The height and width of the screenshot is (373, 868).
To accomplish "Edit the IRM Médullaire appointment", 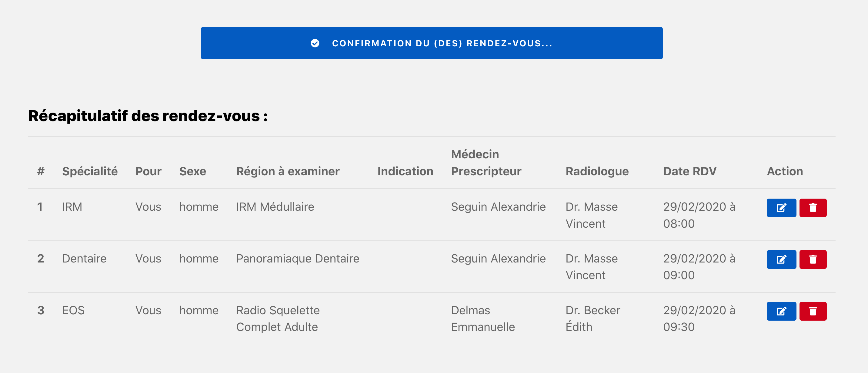I will (x=781, y=208).
